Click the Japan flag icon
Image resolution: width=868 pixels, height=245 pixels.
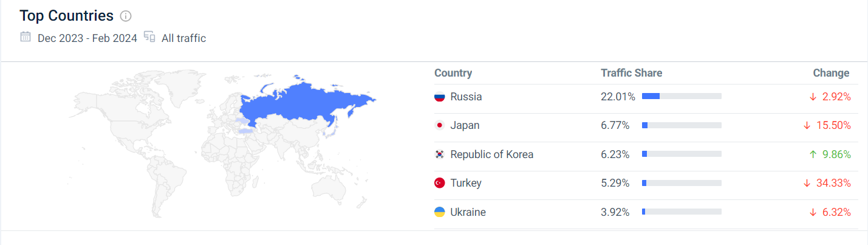[x=440, y=125]
